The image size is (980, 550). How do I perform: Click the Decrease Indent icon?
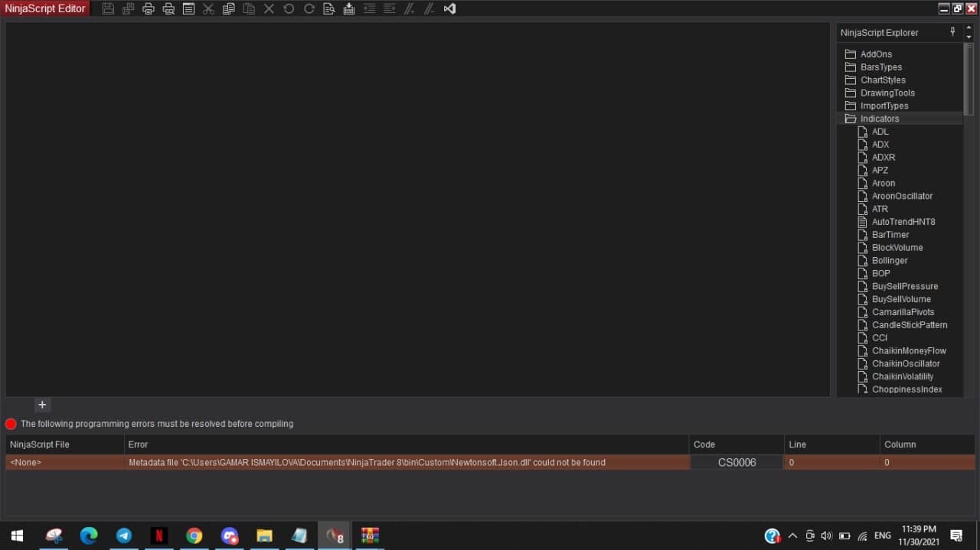click(x=369, y=8)
